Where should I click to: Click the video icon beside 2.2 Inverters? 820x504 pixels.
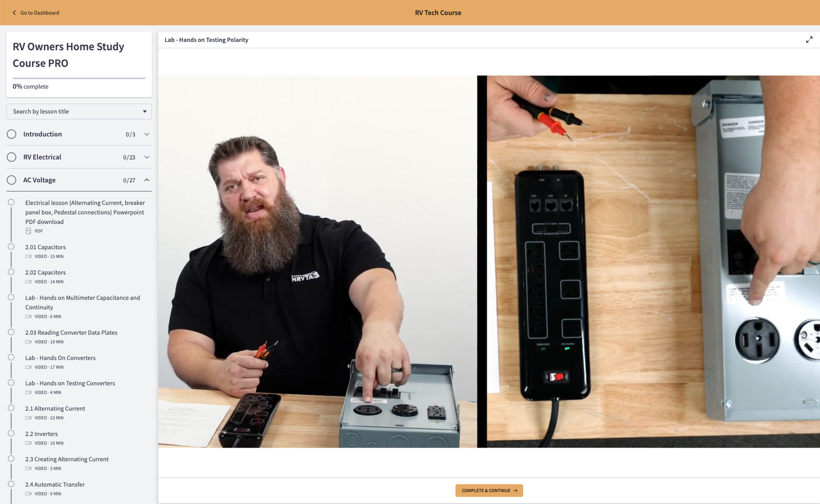tap(28, 443)
